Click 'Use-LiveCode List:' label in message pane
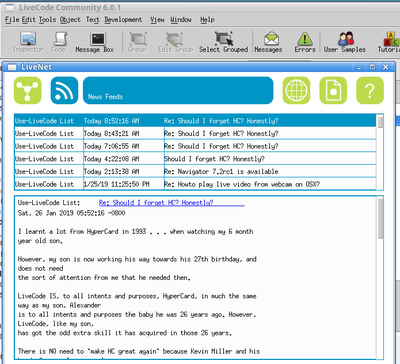 tap(49, 203)
